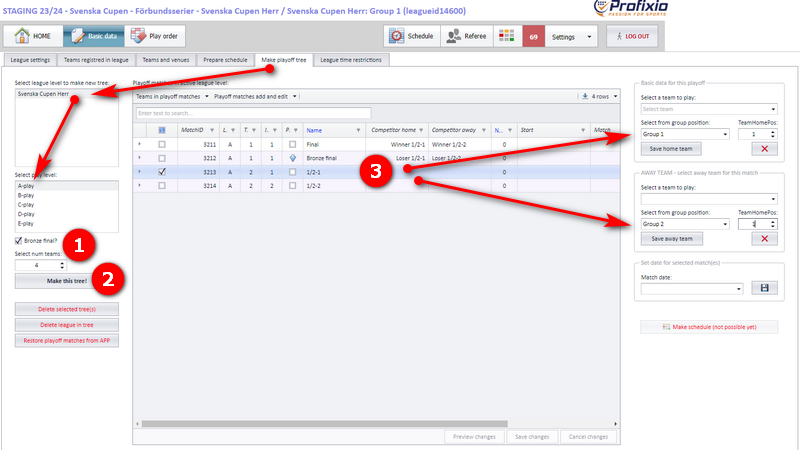This screenshot has height=450, width=800.
Task: Uncheck the match 3213 row checkbox
Action: click(x=162, y=172)
